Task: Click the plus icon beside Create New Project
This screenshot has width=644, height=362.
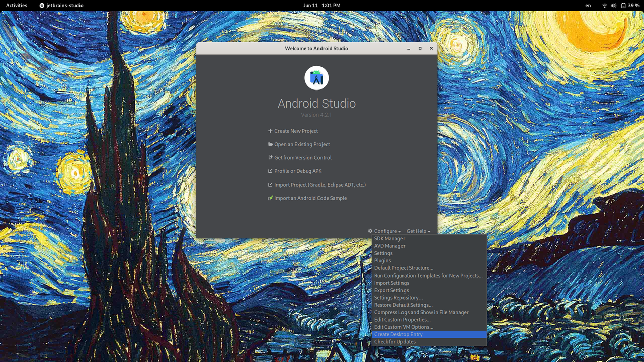Action: (x=270, y=131)
